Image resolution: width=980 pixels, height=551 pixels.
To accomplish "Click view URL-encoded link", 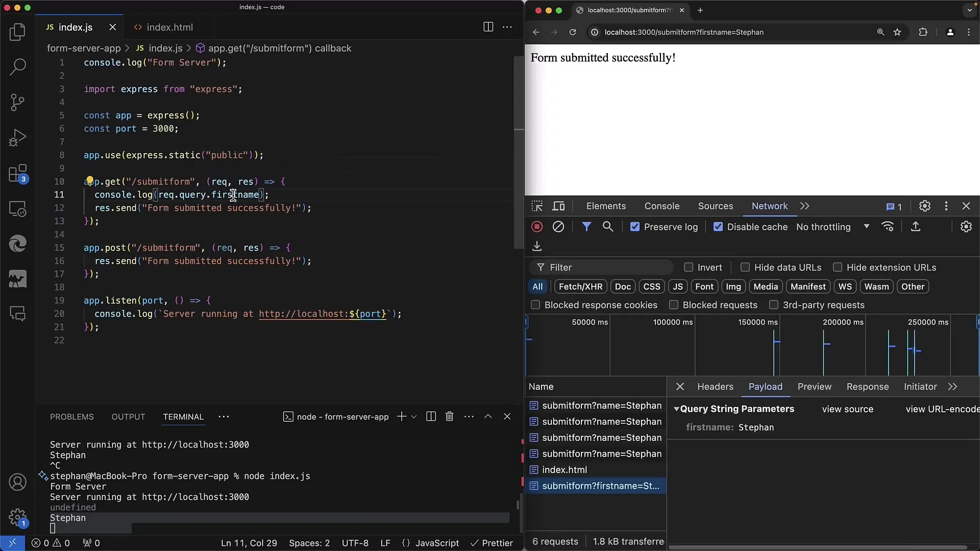I will (x=942, y=408).
